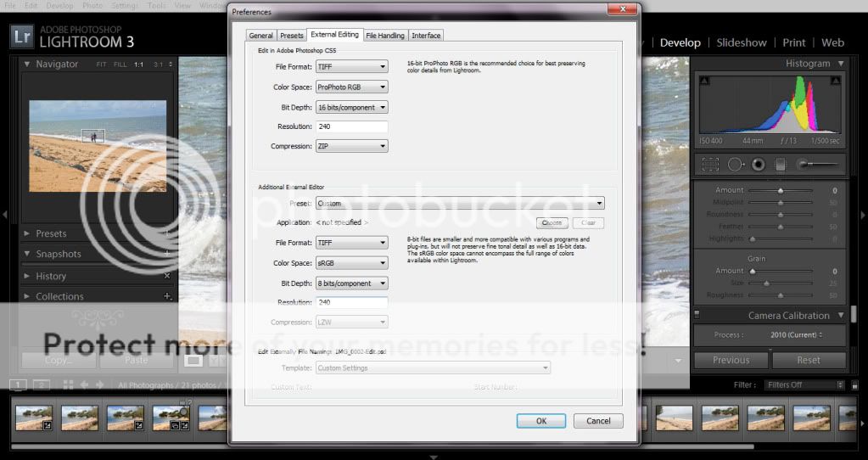868x460 pixels.
Task: Open 16 bits/component Bit Depth dropdown
Action: pos(351,108)
